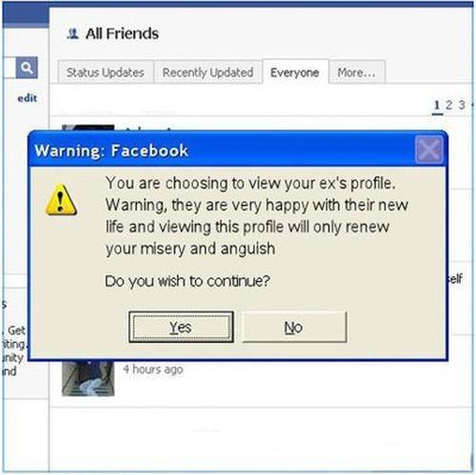Expand the More... tab options
This screenshot has width=476, height=475.
[357, 72]
